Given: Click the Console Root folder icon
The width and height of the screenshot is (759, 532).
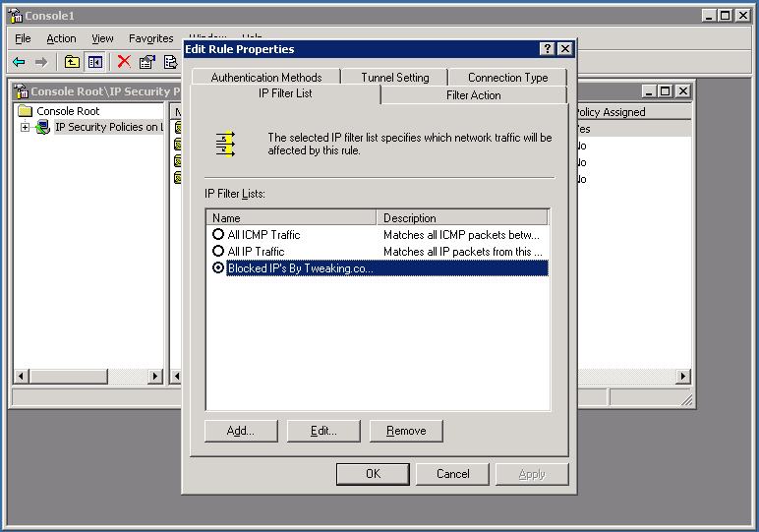Looking at the screenshot, I should point(26,111).
